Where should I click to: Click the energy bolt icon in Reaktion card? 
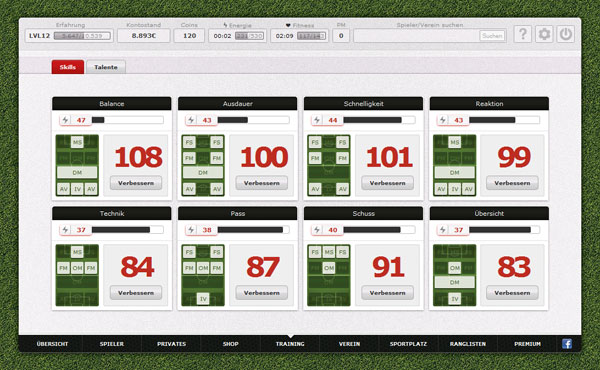click(443, 120)
